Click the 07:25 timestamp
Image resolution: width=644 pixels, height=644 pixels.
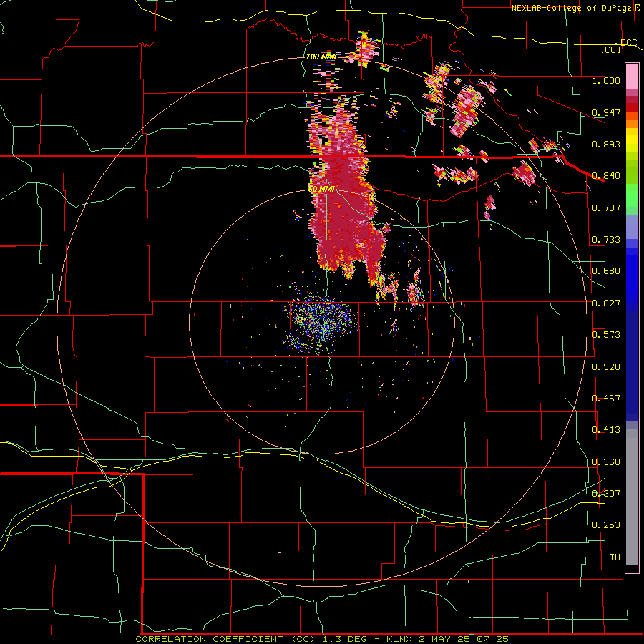click(x=492, y=639)
